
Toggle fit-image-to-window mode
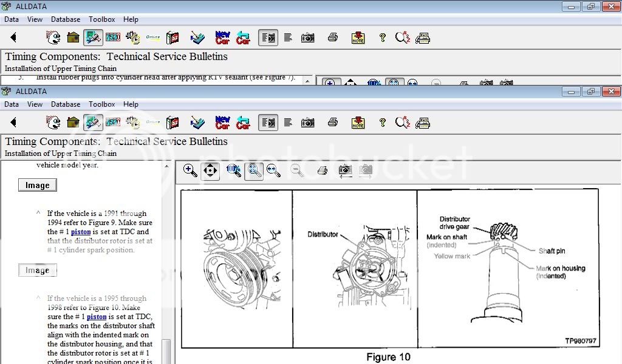tap(254, 170)
